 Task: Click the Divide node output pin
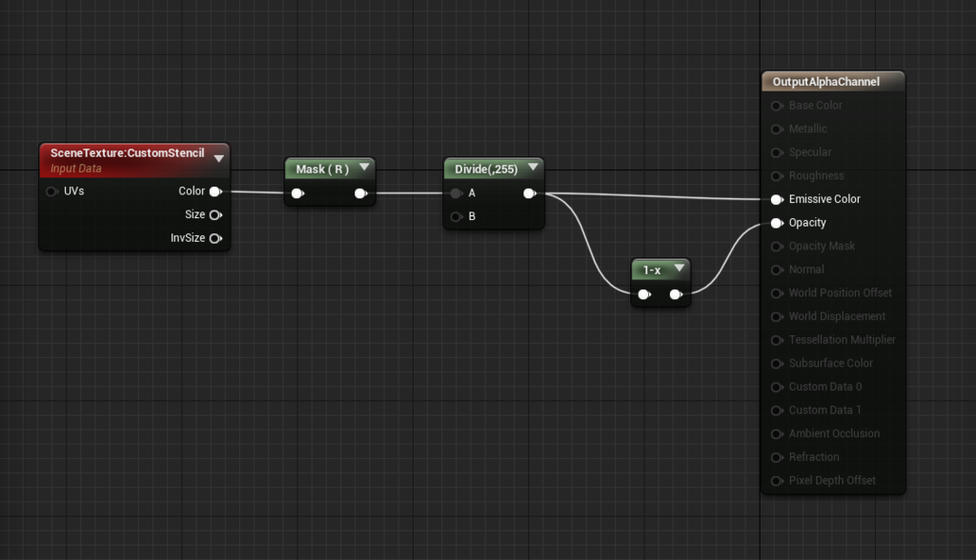tap(530, 193)
